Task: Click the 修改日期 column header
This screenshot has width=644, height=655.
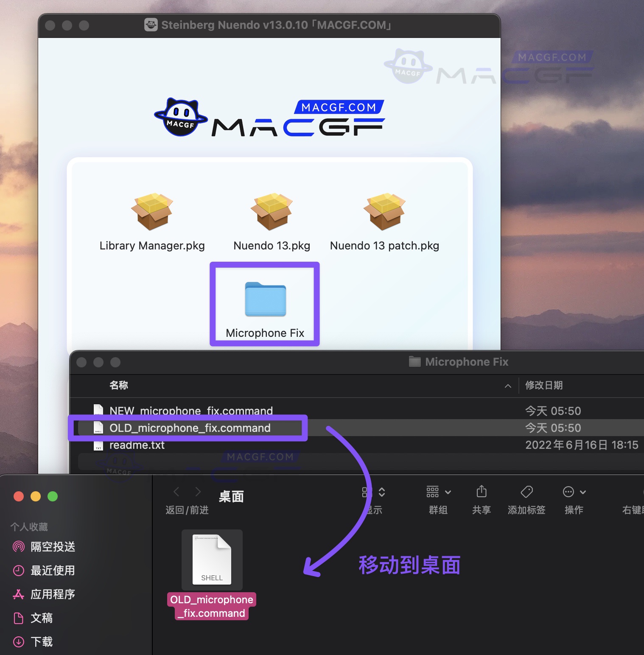Action: [544, 386]
